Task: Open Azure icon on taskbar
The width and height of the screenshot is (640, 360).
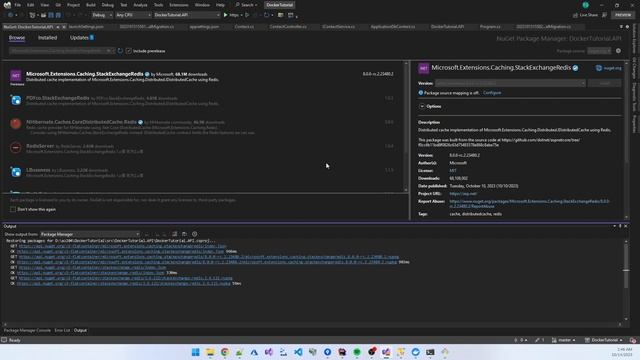Action: click(254, 352)
